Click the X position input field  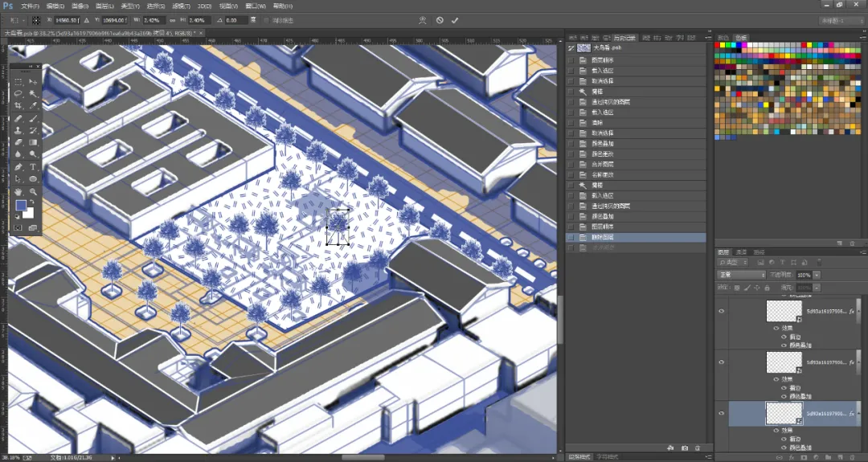[66, 20]
